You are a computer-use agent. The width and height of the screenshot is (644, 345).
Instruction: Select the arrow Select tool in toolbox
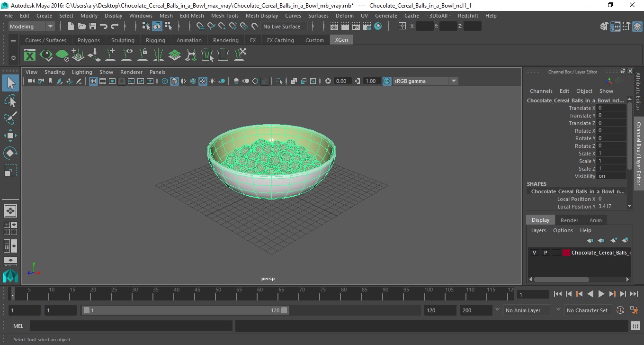pos(10,83)
